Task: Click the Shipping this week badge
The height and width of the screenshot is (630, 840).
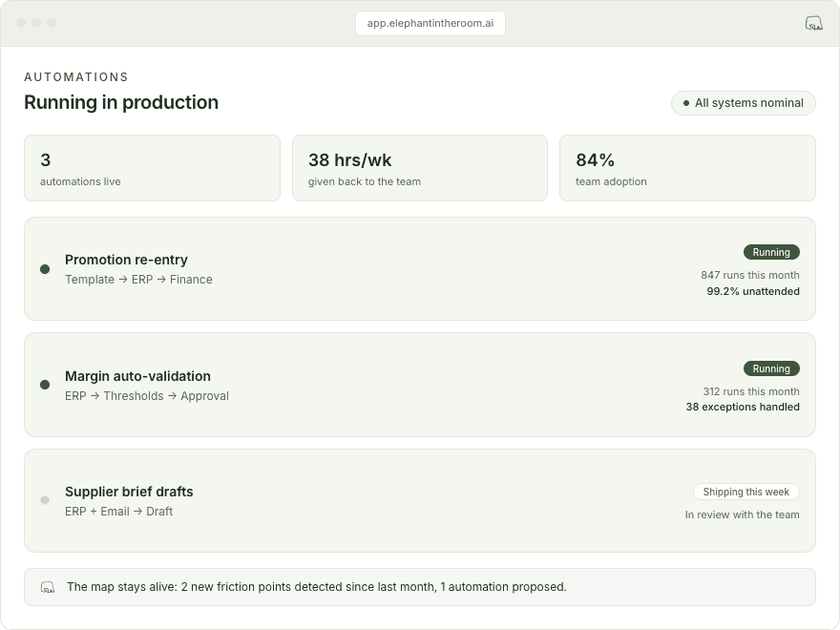Action: click(x=746, y=492)
